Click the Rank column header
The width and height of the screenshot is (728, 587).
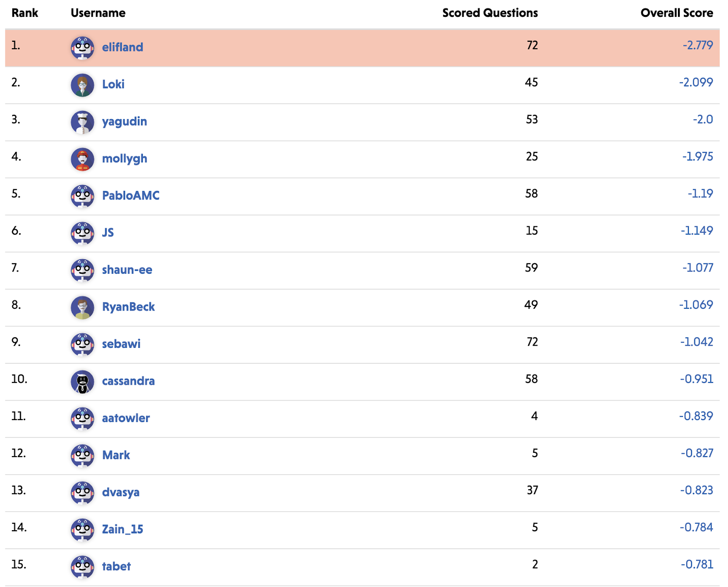(25, 13)
